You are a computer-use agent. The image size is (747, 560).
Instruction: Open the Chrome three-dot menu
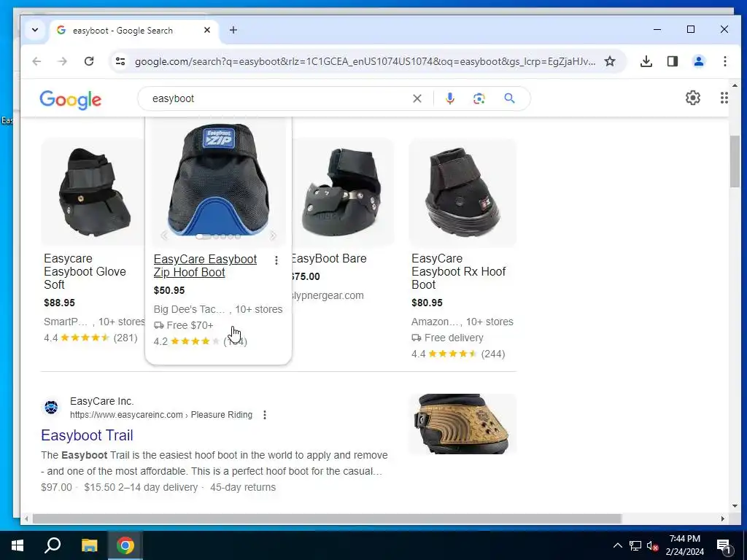pos(724,61)
